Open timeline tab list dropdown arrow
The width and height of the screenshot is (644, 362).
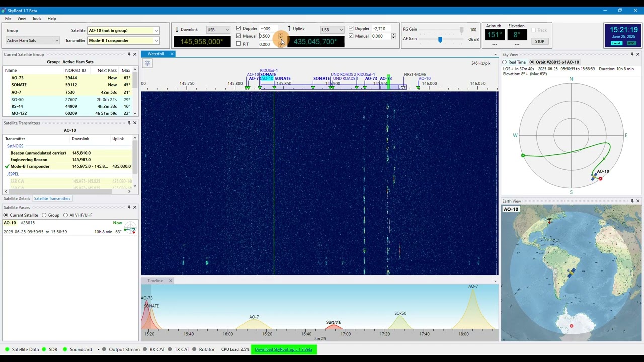pos(495,281)
